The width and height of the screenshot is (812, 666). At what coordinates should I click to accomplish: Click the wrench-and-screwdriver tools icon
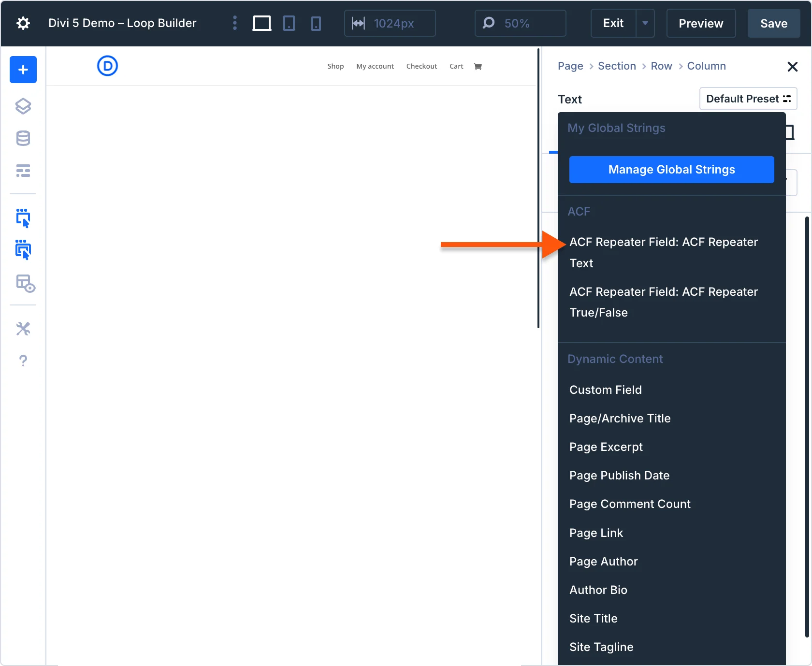[x=23, y=329]
